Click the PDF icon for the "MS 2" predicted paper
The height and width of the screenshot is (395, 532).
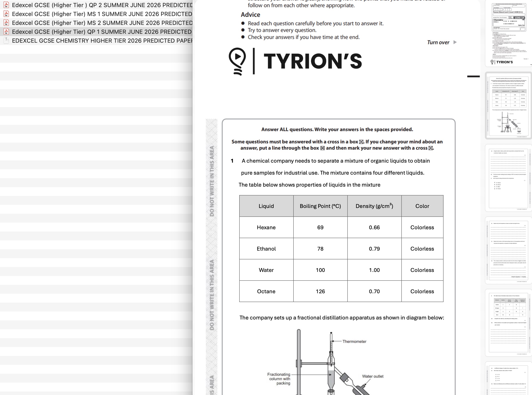6,23
